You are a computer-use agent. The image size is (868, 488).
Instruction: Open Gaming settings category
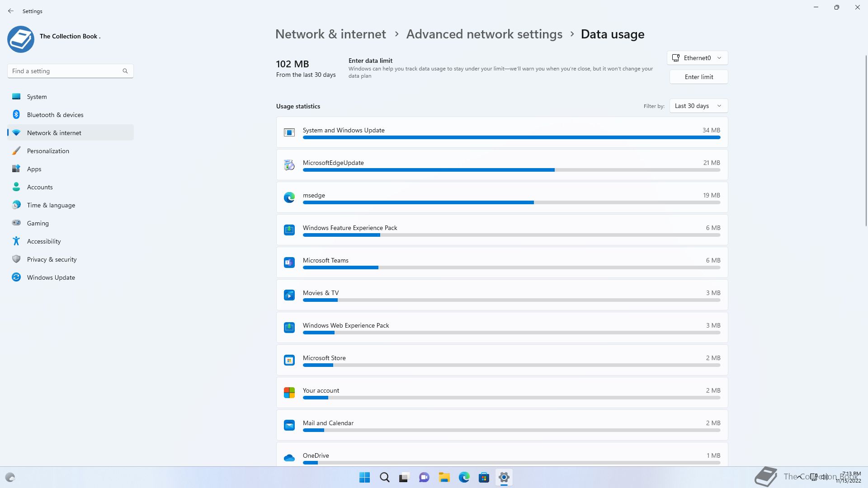(71, 223)
